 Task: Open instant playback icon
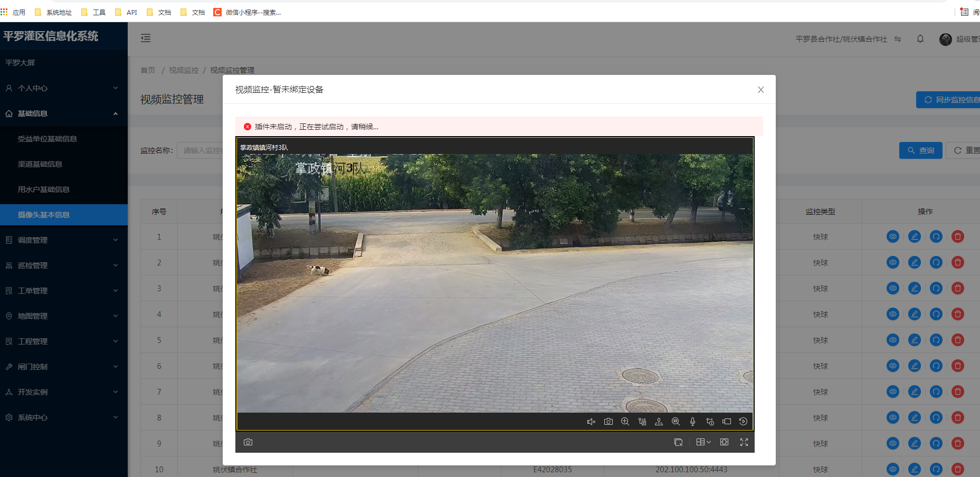(743, 422)
